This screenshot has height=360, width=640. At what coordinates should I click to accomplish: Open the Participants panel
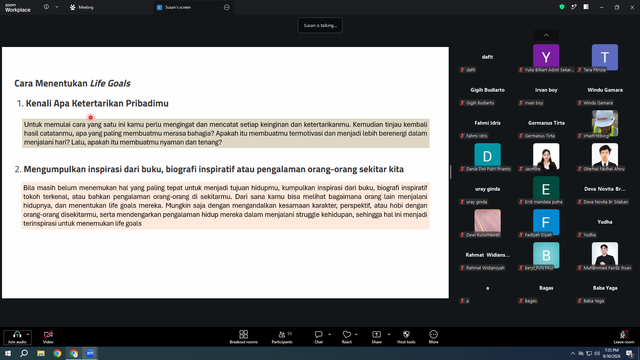(282, 337)
